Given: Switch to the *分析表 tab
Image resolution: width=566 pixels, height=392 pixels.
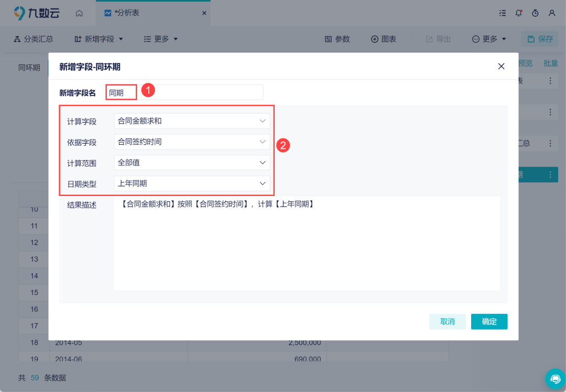Looking at the screenshot, I should tap(153, 13).
